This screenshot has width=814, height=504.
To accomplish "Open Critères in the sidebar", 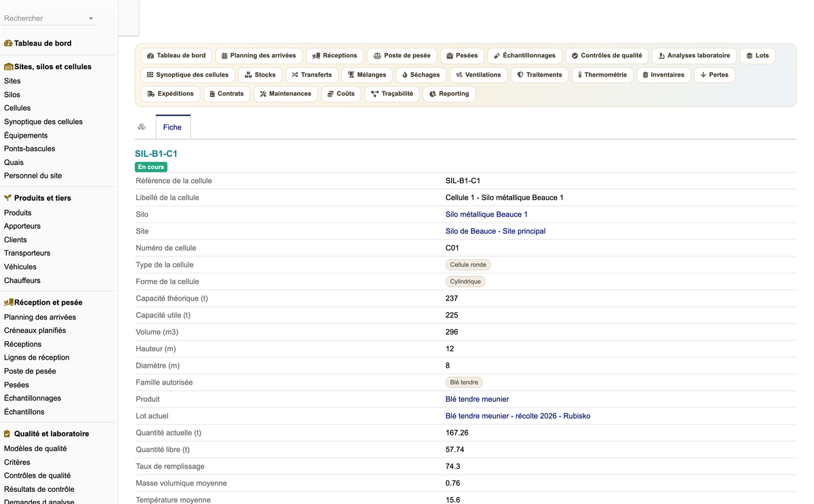I will pos(17,462).
